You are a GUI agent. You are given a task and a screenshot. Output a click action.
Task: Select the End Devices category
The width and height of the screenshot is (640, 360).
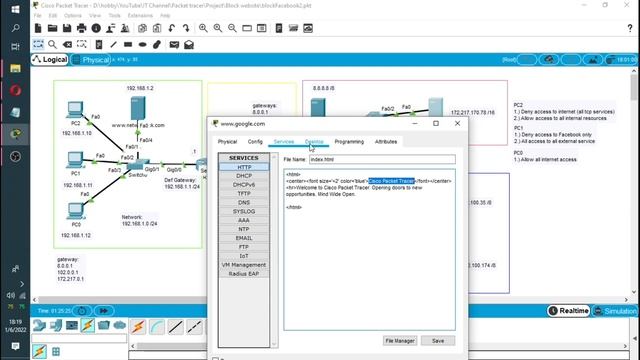pyautogui.click(x=56, y=325)
